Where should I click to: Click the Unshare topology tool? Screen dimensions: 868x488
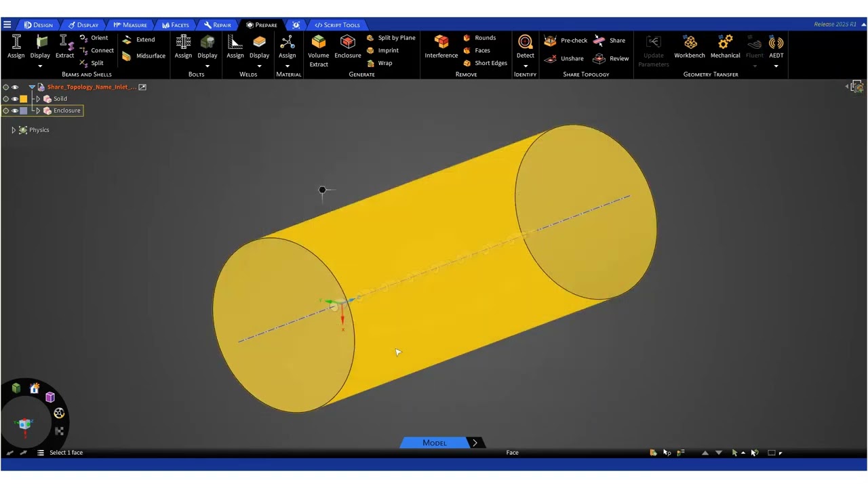[x=564, y=58]
